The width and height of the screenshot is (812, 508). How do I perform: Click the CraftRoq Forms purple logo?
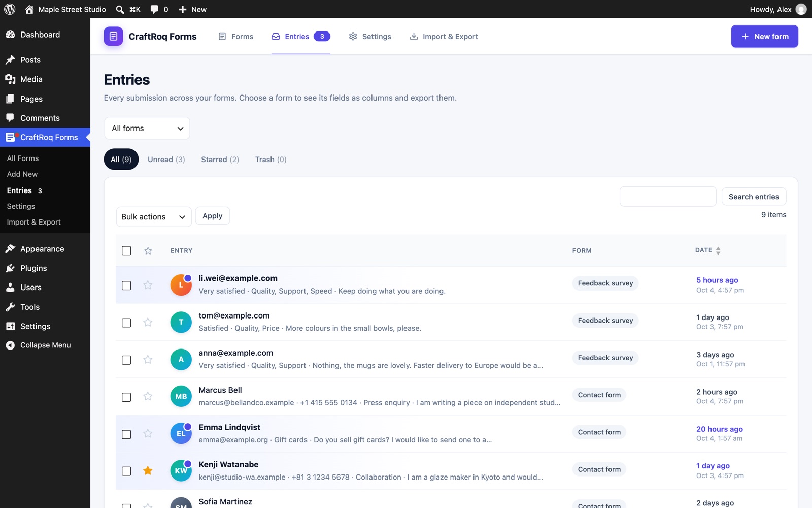(113, 36)
